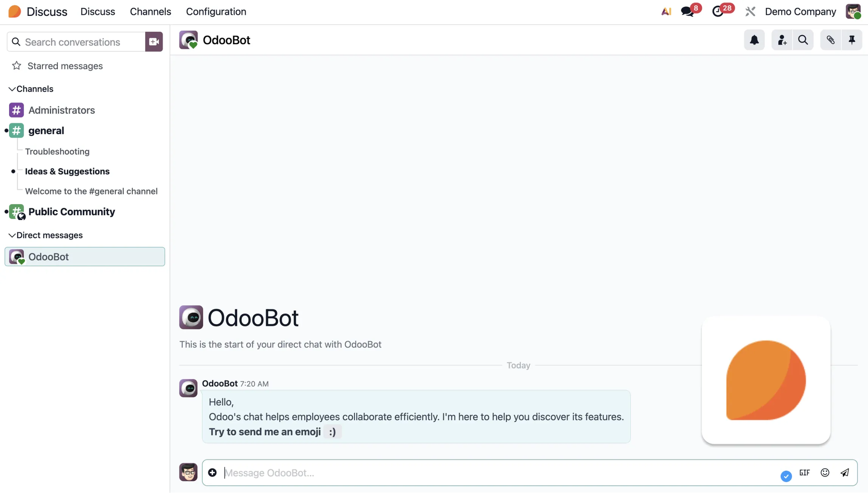Screen dimensions: 868x493
Task: Open the AI assistant icon in top bar
Action: (x=666, y=11)
